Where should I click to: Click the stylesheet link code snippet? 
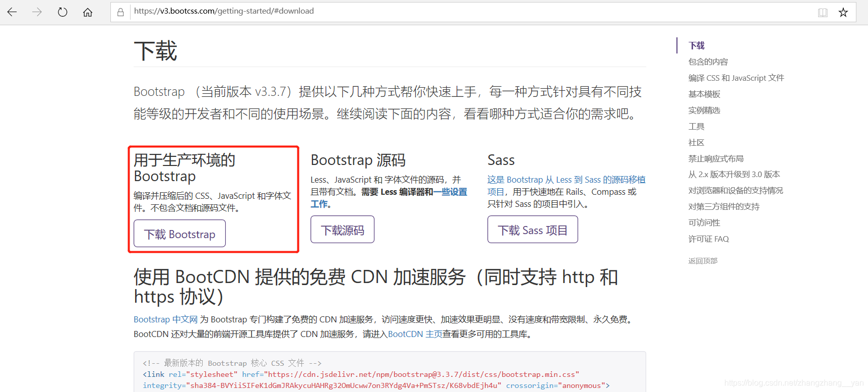pyautogui.click(x=376, y=380)
